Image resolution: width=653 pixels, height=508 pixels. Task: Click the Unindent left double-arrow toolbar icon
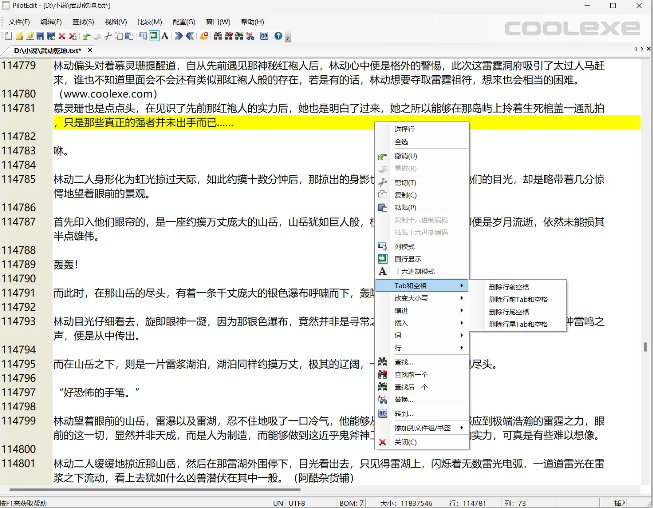coord(189,36)
